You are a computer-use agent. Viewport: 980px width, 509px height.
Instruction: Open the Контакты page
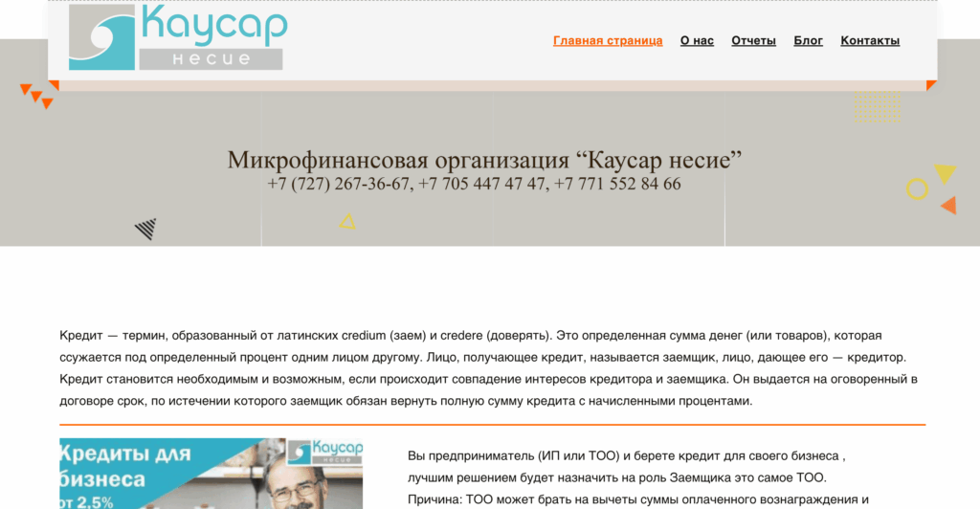(870, 40)
